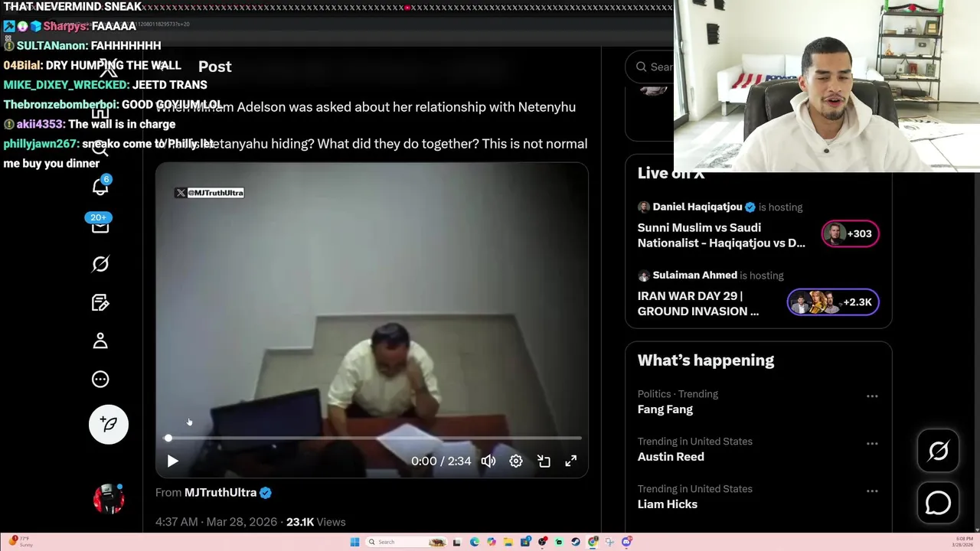
Task: Click the +303 listeners badge
Action: click(851, 233)
